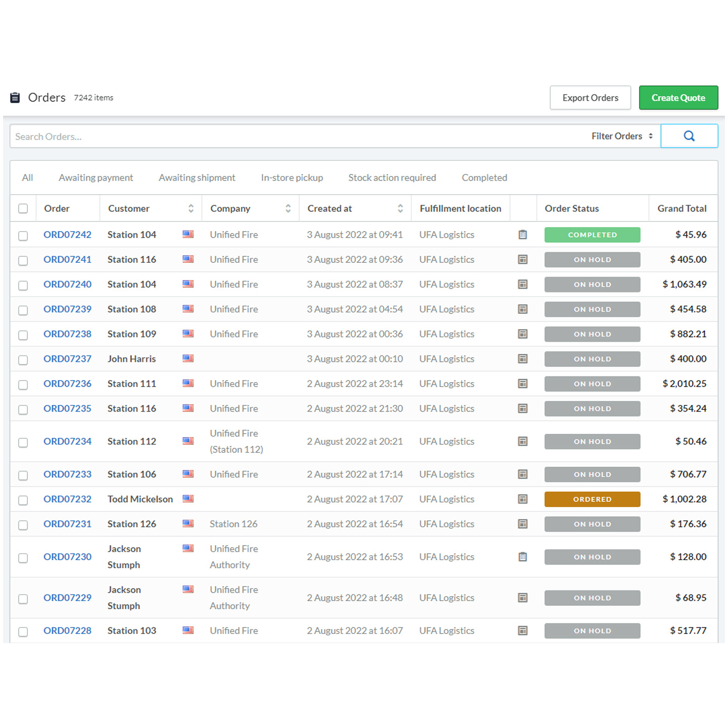
Task: Click the US flag icon for ORD07234
Action: pyautogui.click(x=188, y=441)
